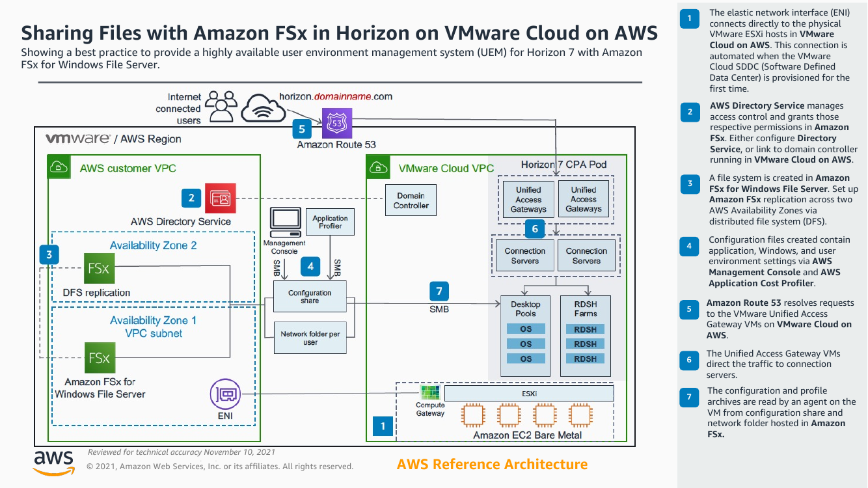The height and width of the screenshot is (488, 868).
Task: Click the Amazon Route 53 shield icon
Action: [336, 123]
